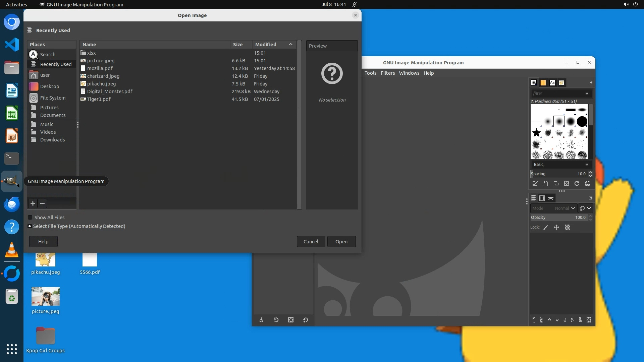The width and height of the screenshot is (644, 362).
Task: Open the Fonts dock tab
Action: 552,83
